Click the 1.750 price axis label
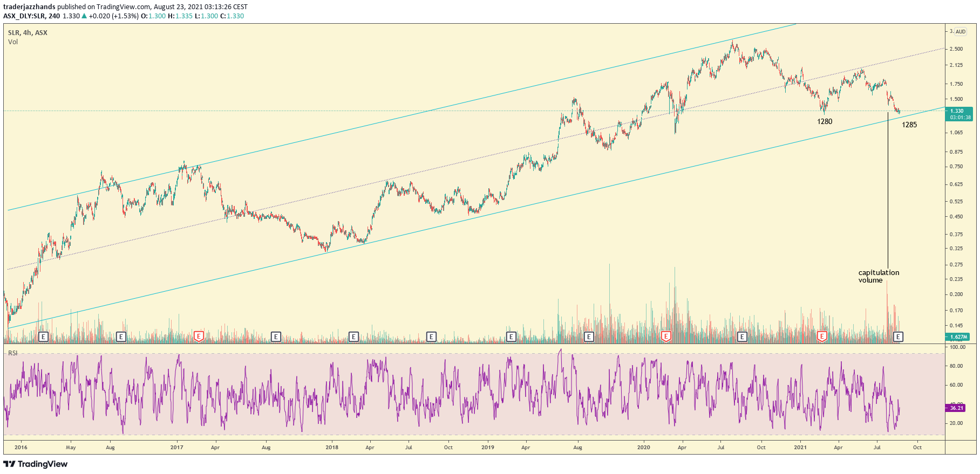Viewport: 980px width, 474px height. 957,84
